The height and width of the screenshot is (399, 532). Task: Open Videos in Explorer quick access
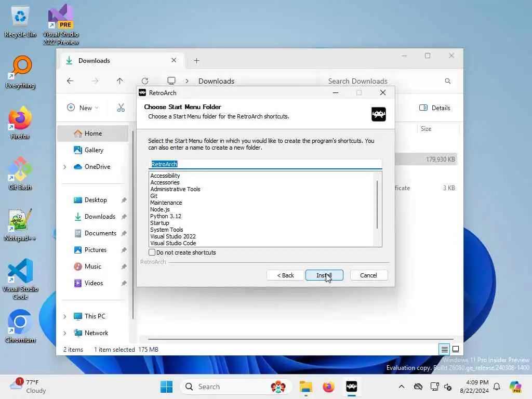94,283
